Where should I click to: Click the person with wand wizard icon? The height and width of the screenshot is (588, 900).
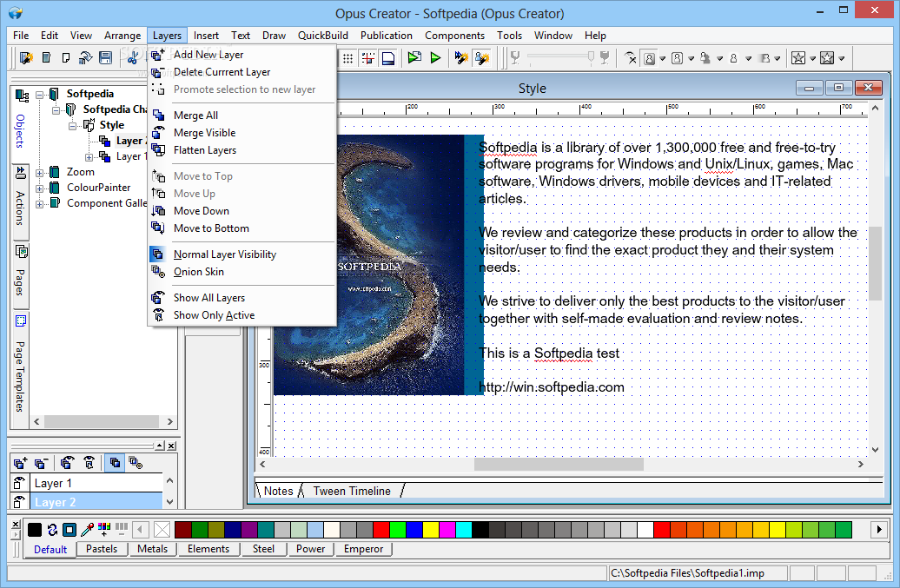(x=482, y=58)
